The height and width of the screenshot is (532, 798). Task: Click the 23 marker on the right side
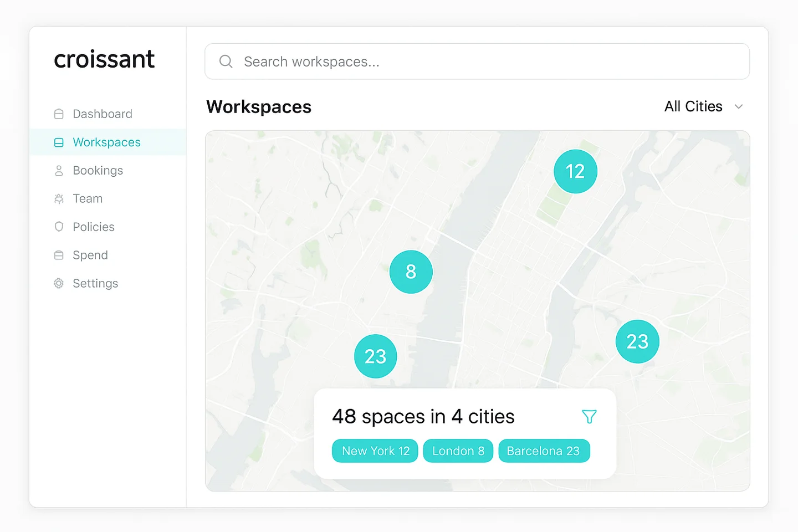(637, 341)
